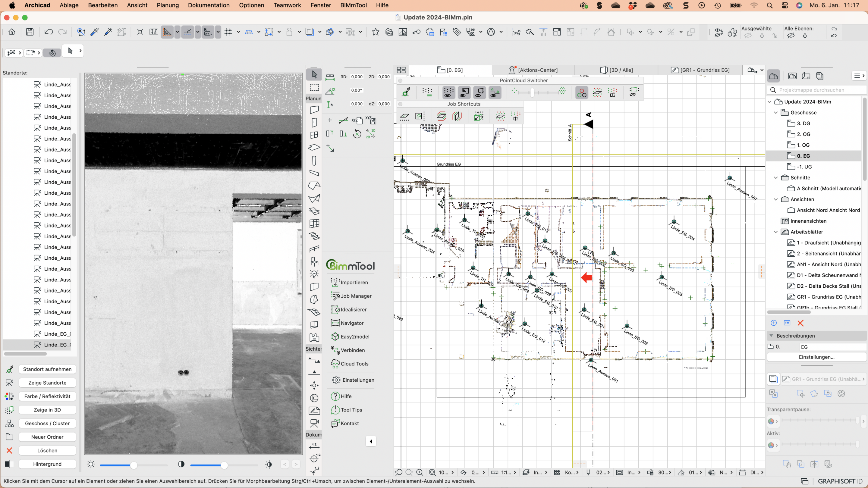Open Tool Tips entry

[347, 410]
